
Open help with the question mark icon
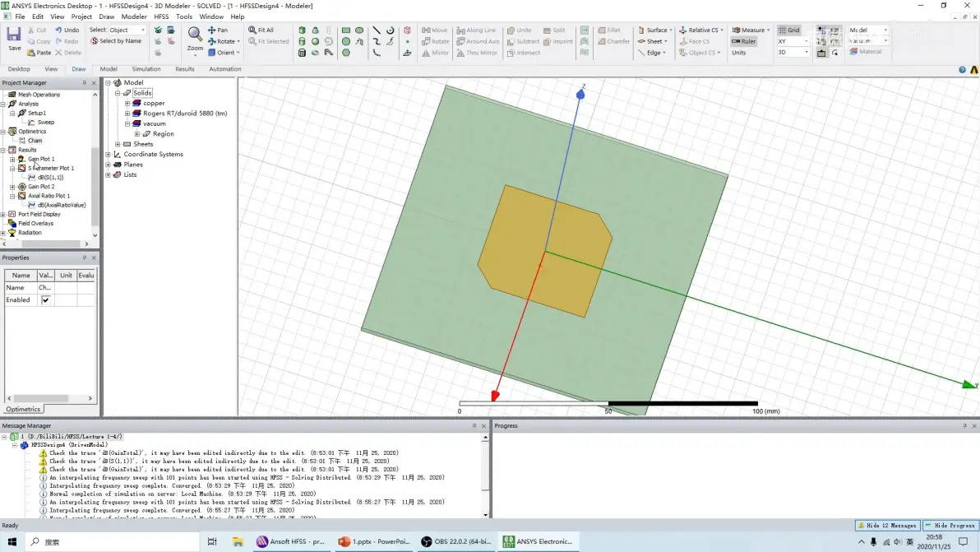(962, 70)
